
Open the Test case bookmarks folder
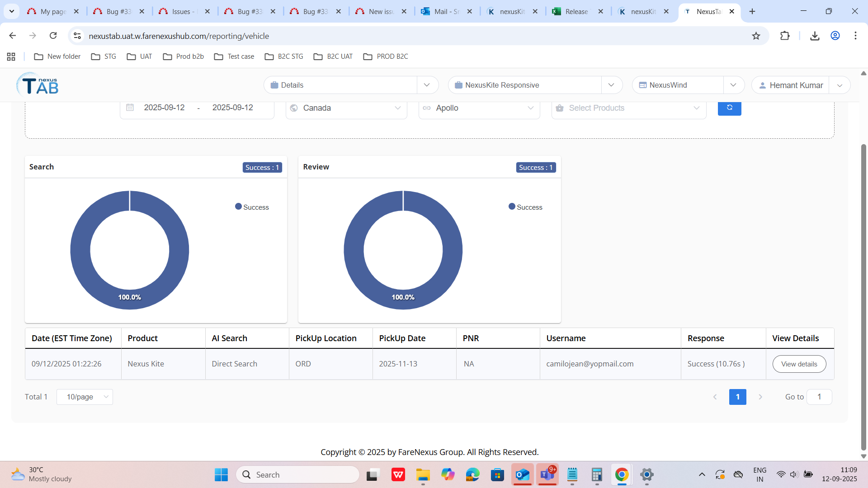pyautogui.click(x=234, y=56)
